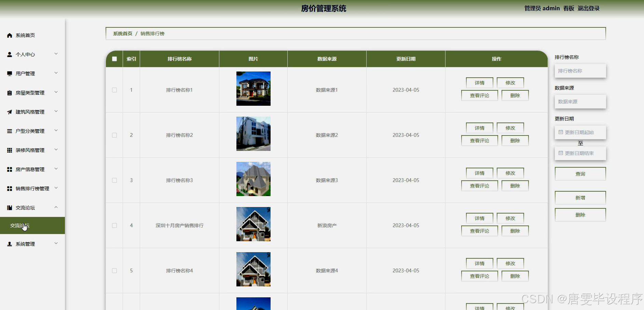Image resolution: width=644 pixels, height=310 pixels.
Task: Expand the 房产信息管理 menu chevron
Action: point(56,169)
